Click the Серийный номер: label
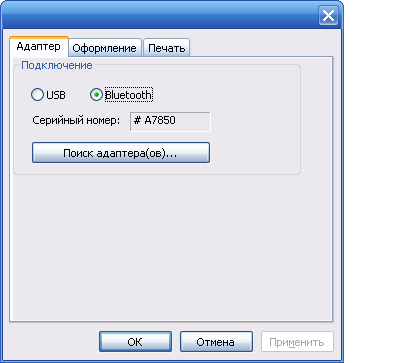Viewport: 410px width, 363px height. coord(76,120)
